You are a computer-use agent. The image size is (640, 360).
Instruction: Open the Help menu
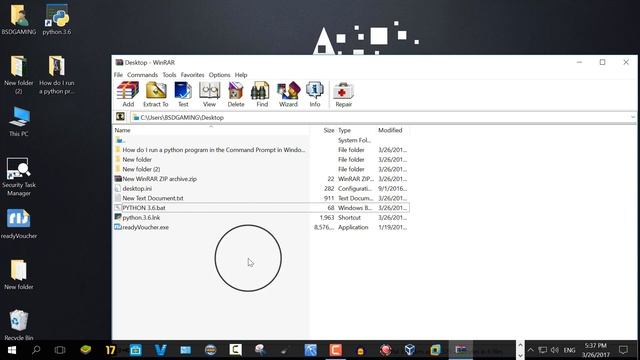click(241, 75)
